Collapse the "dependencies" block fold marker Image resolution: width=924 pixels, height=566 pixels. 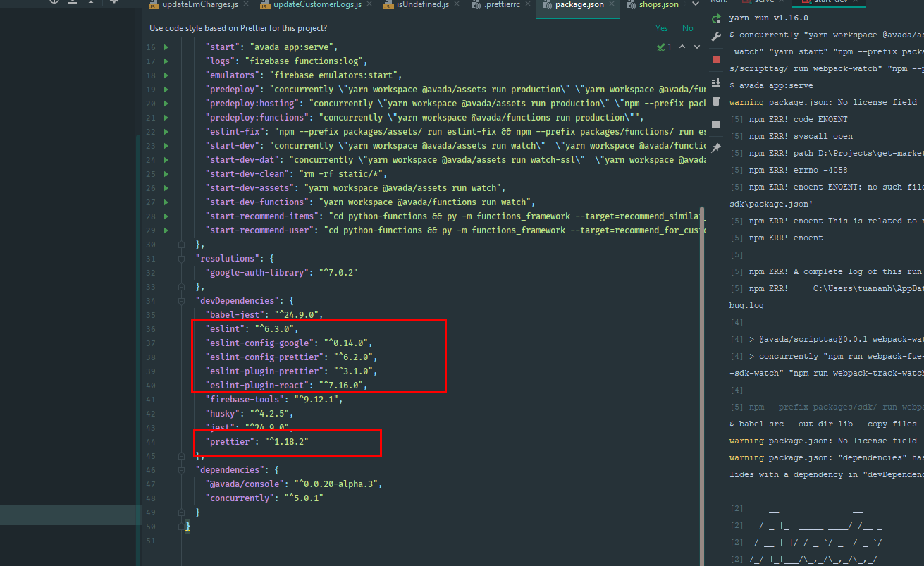[x=181, y=470]
